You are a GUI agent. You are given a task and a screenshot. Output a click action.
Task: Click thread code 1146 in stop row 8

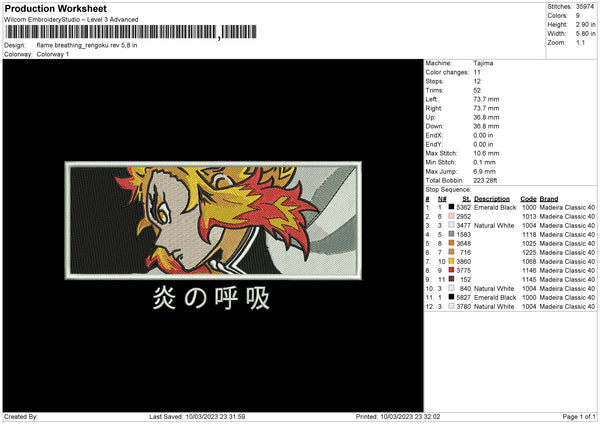(529, 271)
